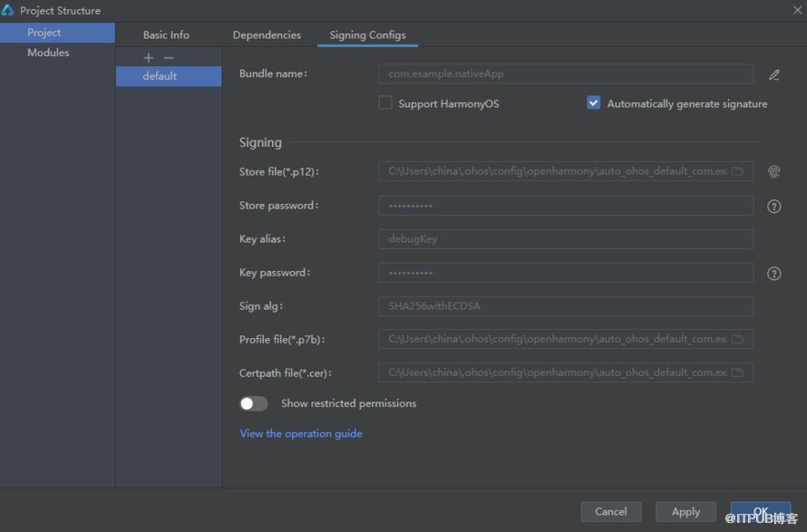Select Project in the left sidebar
Viewport: 807px width, 532px height.
(x=57, y=33)
